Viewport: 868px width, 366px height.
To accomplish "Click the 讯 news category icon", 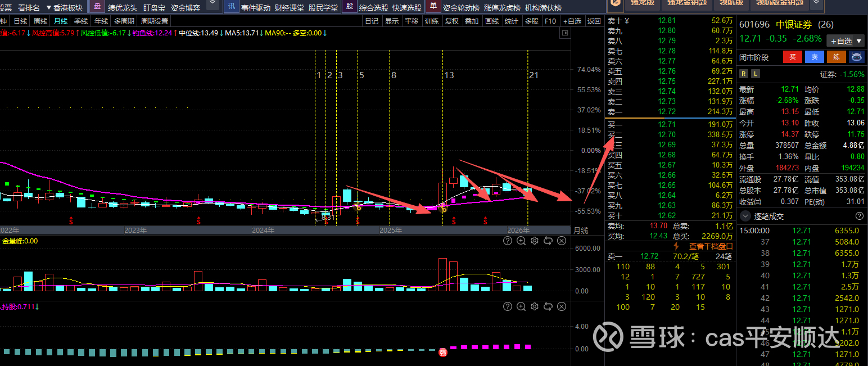I will click(231, 6).
